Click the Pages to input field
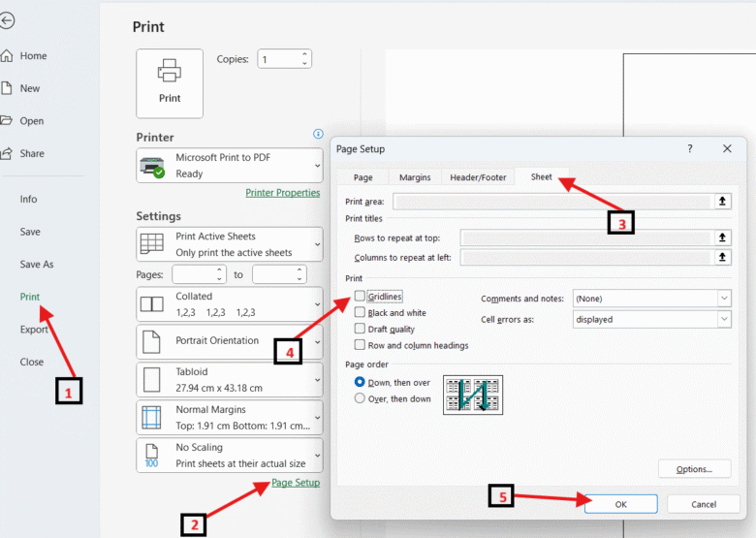Screen dimensions: 756x538 point(273,274)
